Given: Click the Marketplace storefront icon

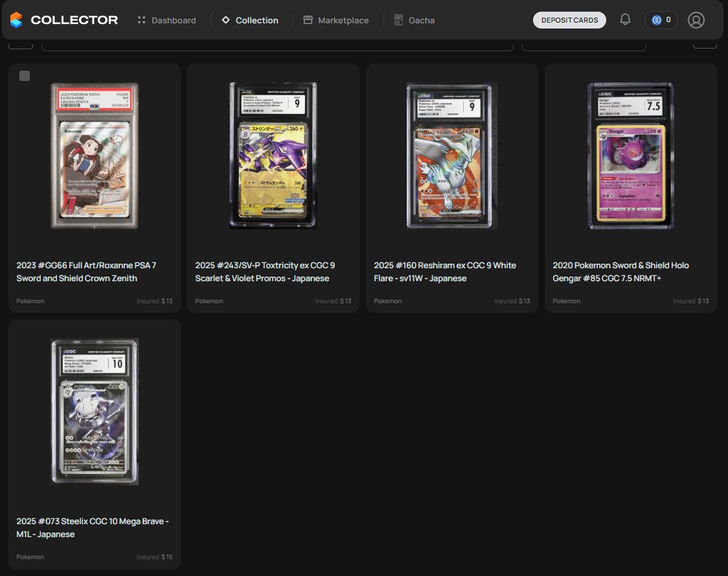Looking at the screenshot, I should click(x=308, y=20).
